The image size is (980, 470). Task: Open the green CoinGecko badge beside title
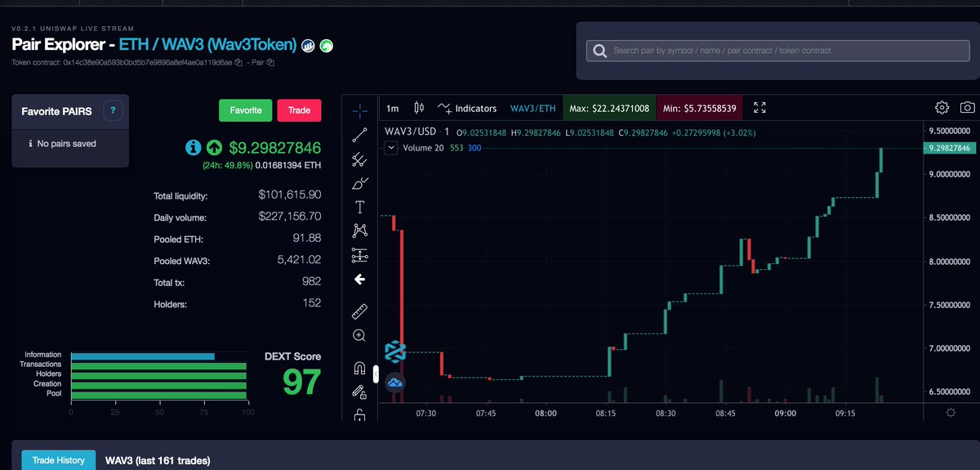(x=326, y=46)
